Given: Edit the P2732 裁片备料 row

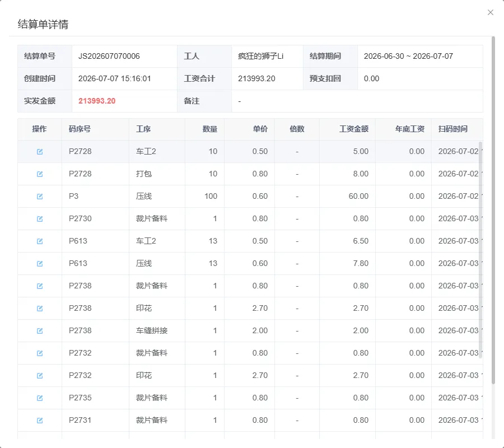Looking at the screenshot, I should click(40, 353).
